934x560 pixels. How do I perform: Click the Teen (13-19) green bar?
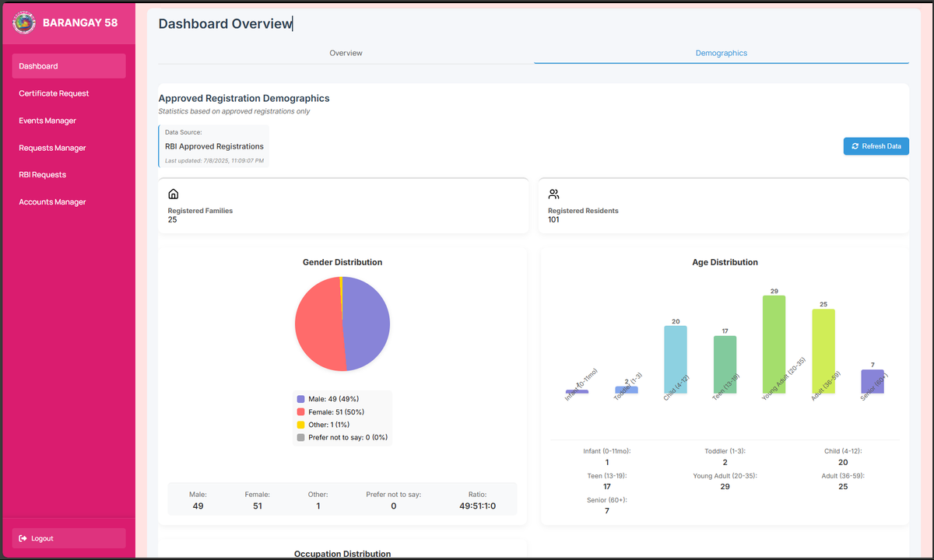pyautogui.click(x=725, y=365)
